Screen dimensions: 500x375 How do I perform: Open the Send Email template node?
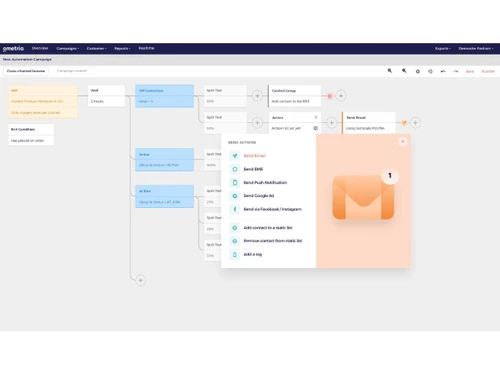pos(369,123)
